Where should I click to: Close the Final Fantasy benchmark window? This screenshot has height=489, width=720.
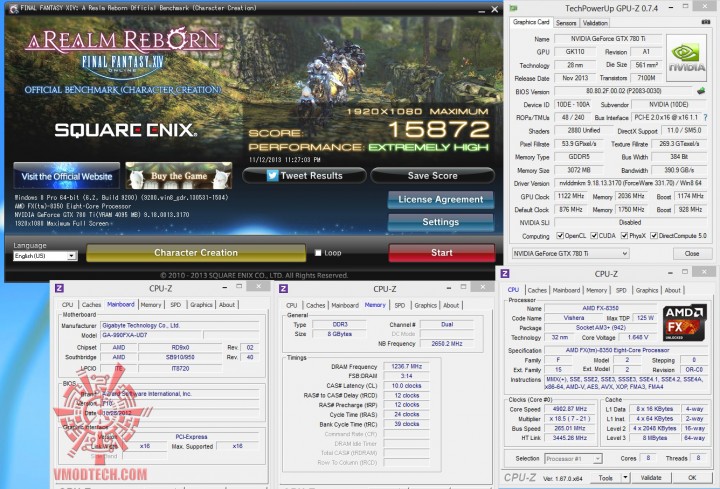point(495,9)
